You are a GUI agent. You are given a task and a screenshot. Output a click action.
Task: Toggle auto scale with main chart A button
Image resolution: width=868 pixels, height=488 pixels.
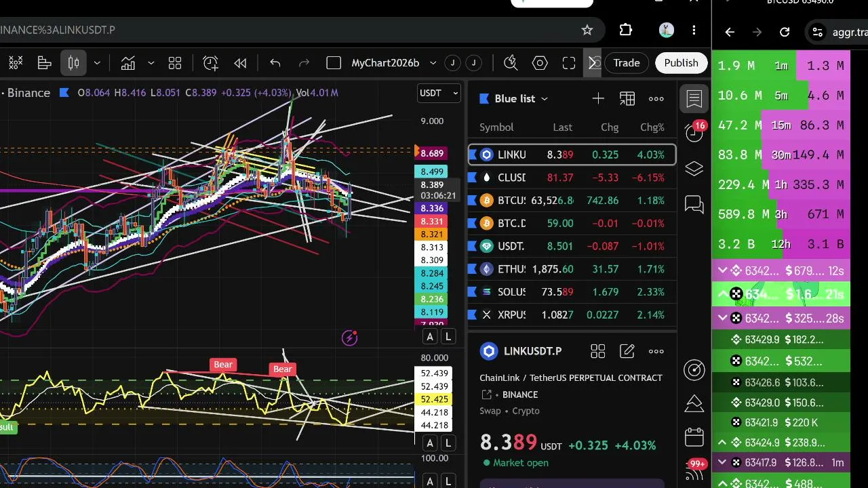pyautogui.click(x=430, y=337)
